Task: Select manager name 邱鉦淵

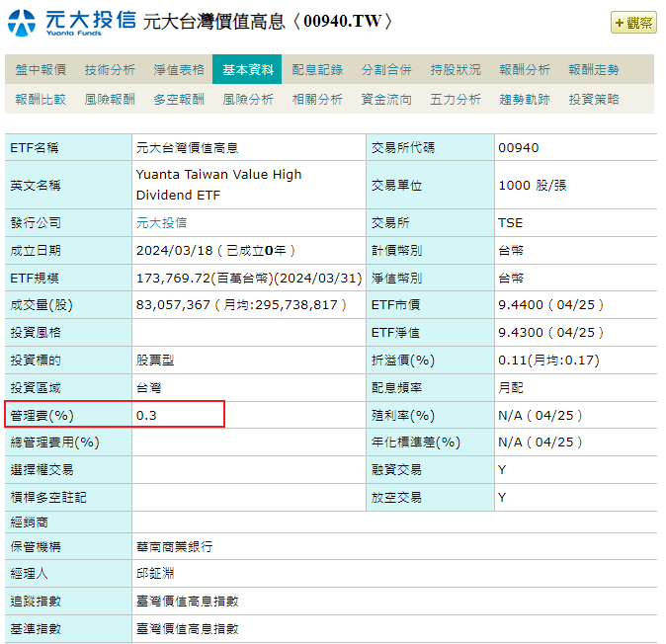Action: (x=155, y=573)
